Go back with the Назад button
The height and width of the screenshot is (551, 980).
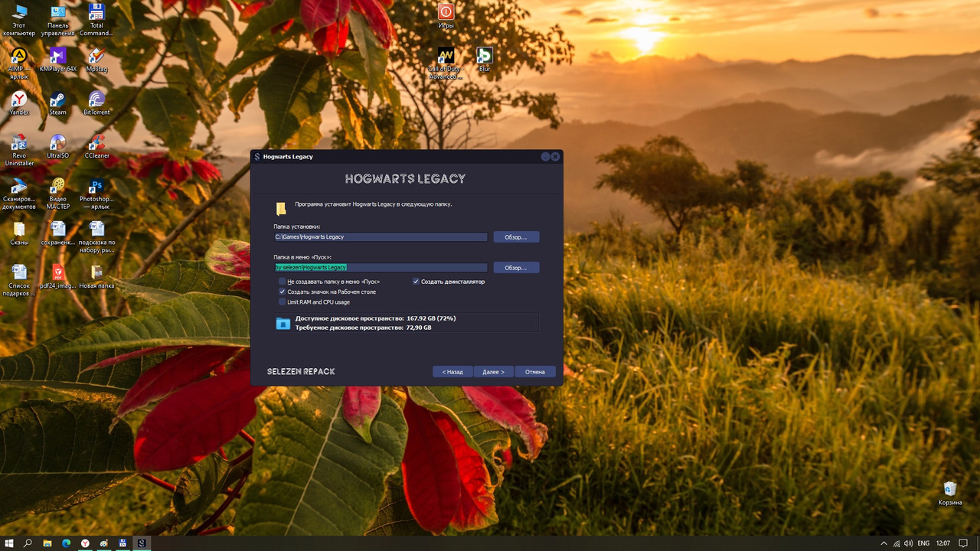[452, 372]
